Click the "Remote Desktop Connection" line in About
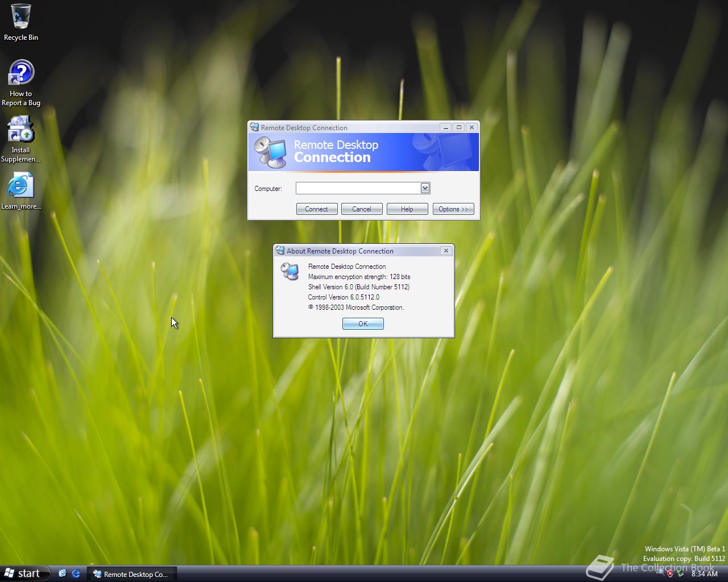This screenshot has width=728, height=582. coord(347,267)
